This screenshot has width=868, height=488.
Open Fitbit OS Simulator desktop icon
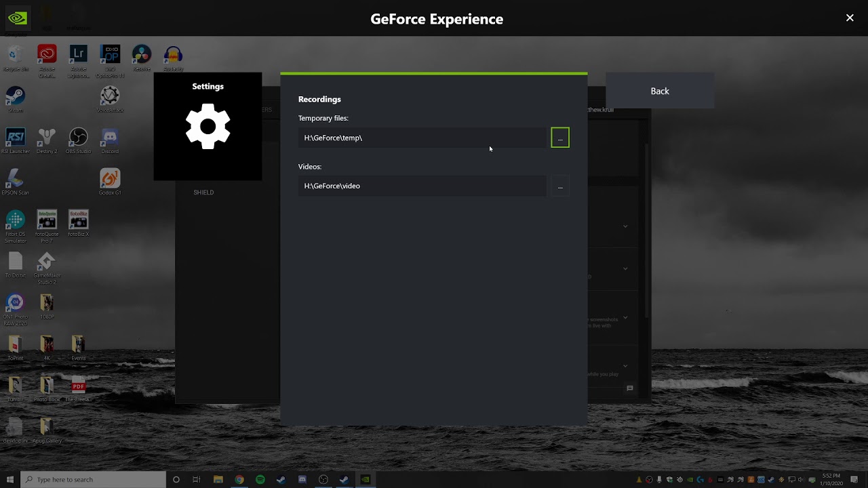tap(15, 227)
